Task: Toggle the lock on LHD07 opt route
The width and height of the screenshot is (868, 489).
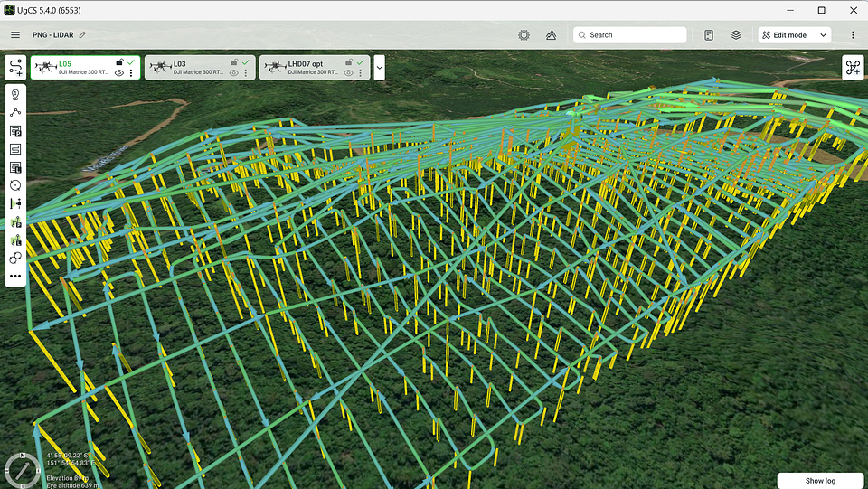Action: click(x=348, y=62)
